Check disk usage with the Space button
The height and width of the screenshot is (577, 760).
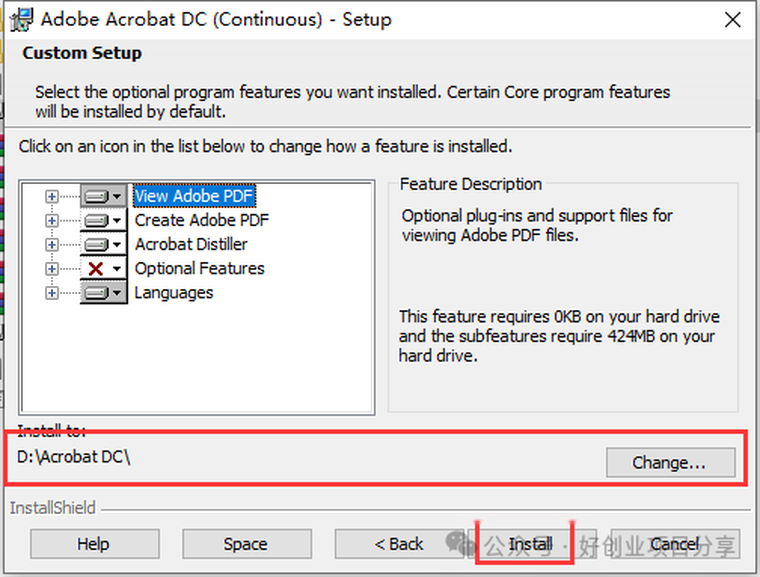[x=245, y=544]
